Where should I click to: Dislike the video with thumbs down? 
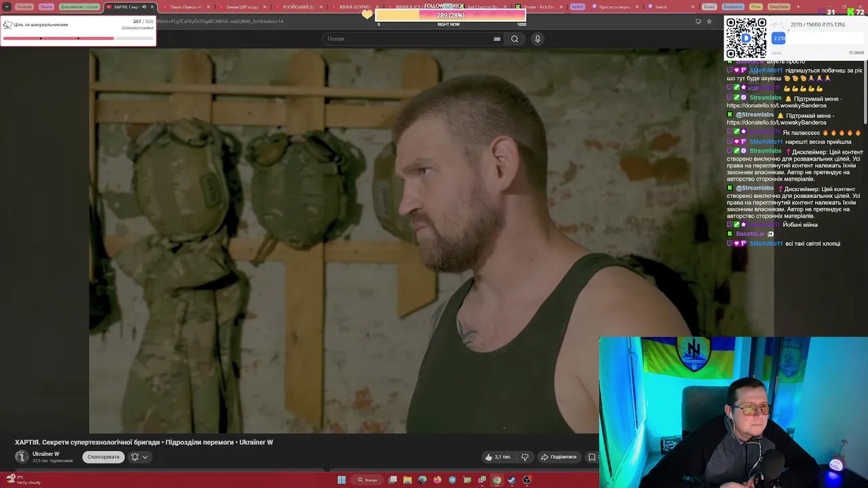tap(525, 457)
